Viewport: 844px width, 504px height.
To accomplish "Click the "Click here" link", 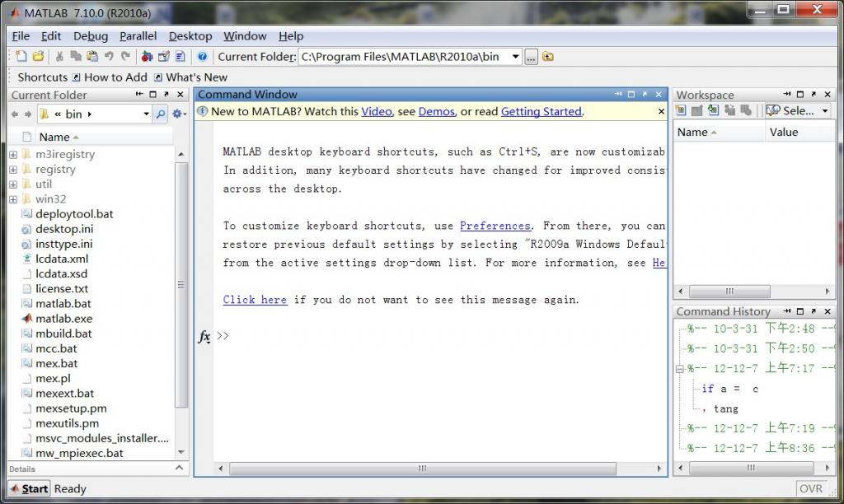I will point(255,300).
